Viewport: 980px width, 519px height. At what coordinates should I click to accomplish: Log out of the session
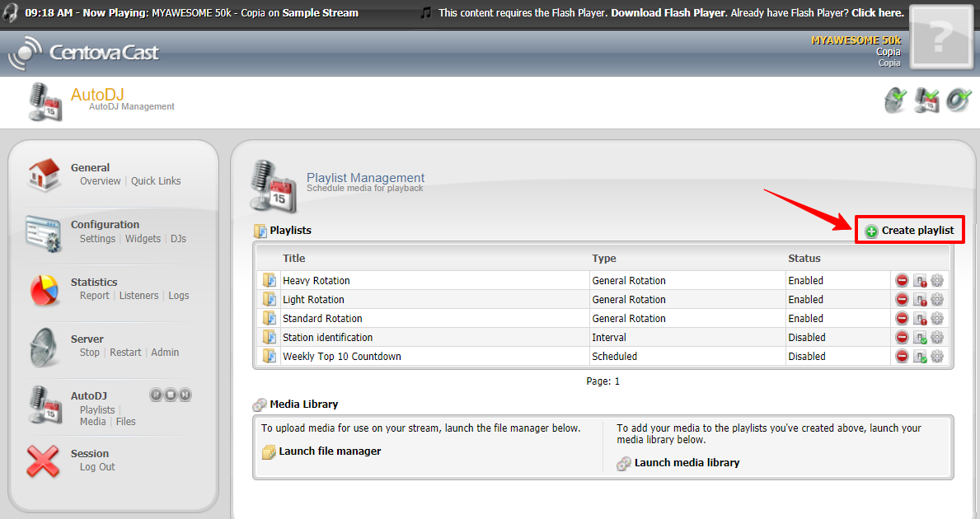point(97,467)
